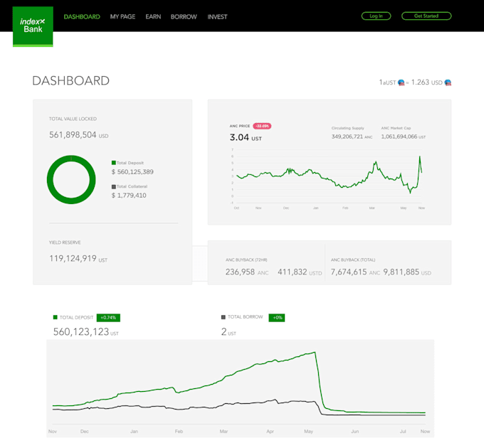Select the 7,674,615 ANC total buyback
This screenshot has width=484, height=448.
tap(349, 272)
